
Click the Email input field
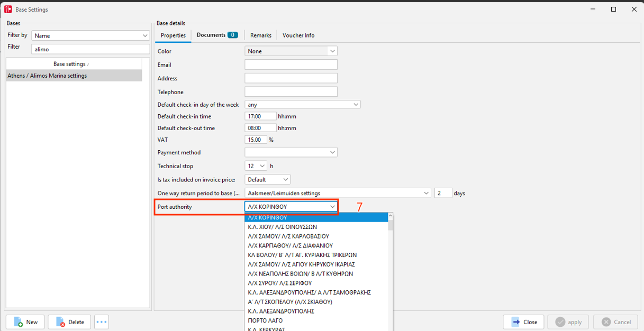click(291, 65)
